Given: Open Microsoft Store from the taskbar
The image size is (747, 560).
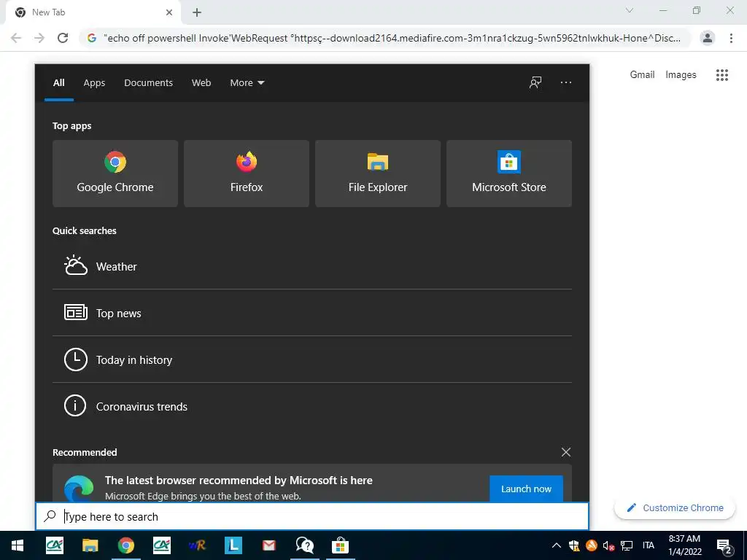Looking at the screenshot, I should pos(340,545).
